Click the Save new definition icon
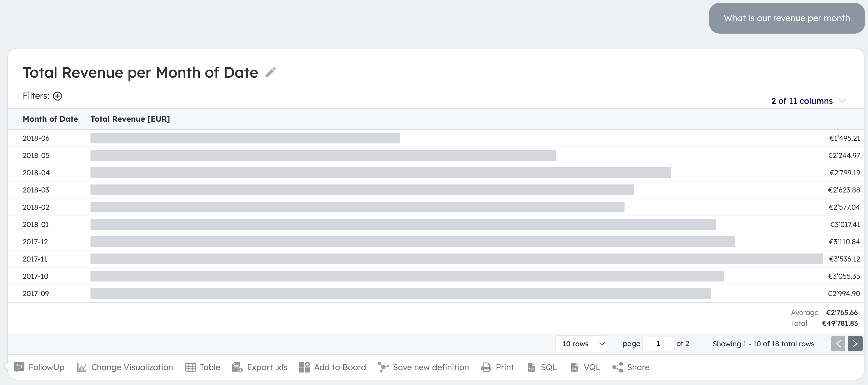The image size is (868, 385). point(383,367)
